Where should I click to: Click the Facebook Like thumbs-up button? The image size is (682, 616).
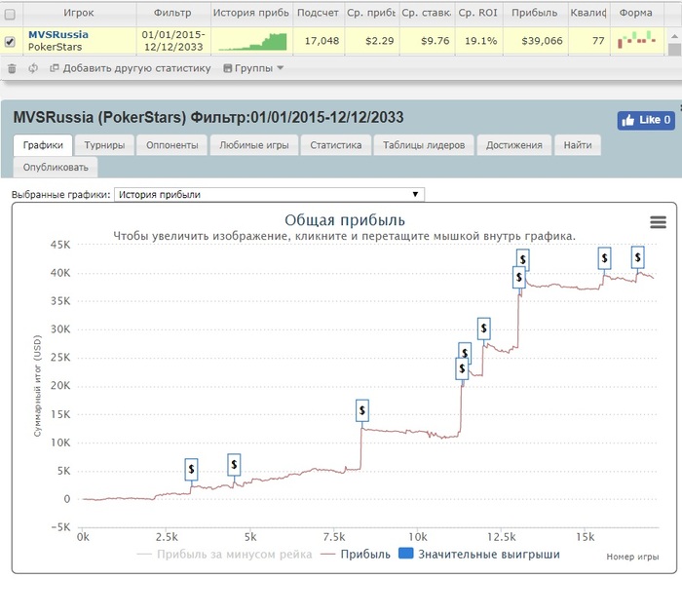[646, 120]
